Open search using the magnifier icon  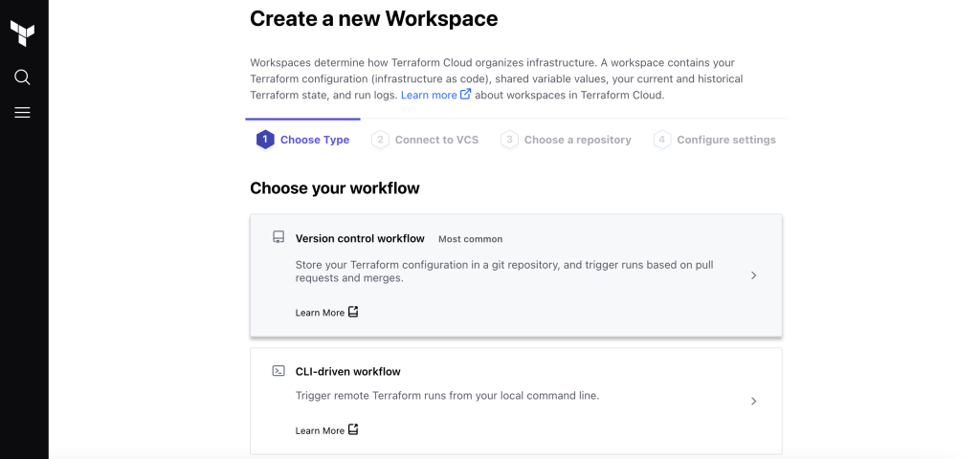22,76
